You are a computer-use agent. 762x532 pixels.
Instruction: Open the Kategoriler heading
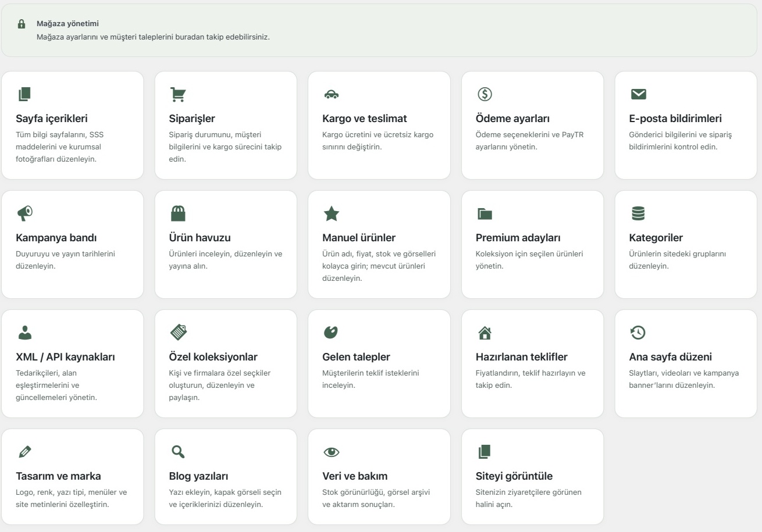656,238
